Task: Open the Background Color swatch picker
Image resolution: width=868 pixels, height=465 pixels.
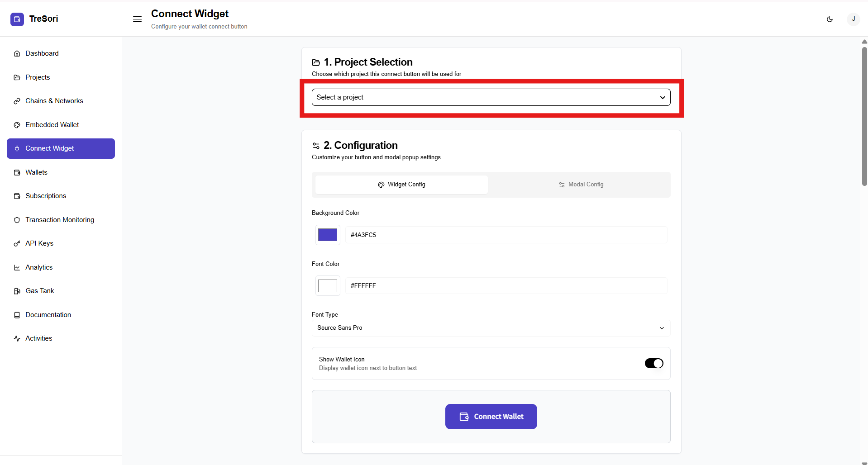Action: (328, 235)
